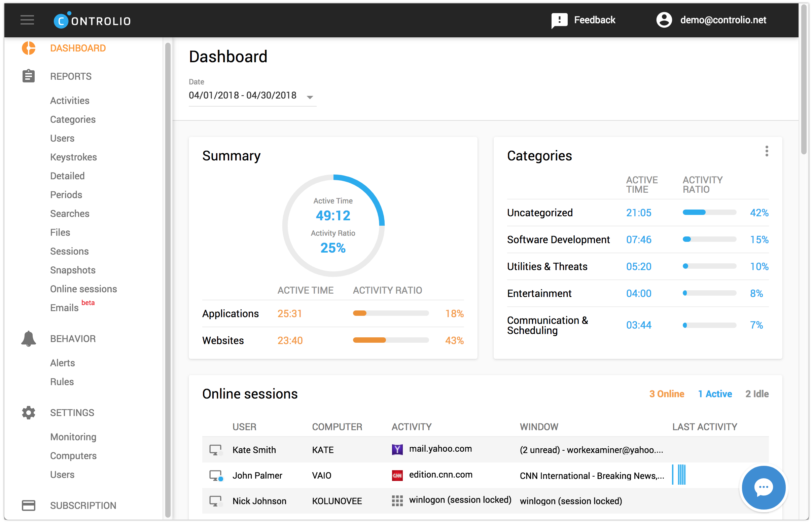The height and width of the screenshot is (523, 812).
Task: Open the Keystrokes report
Action: [x=73, y=157]
